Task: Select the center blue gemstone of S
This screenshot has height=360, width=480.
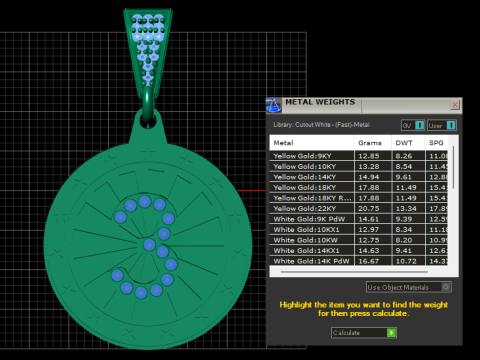Action: (x=149, y=244)
